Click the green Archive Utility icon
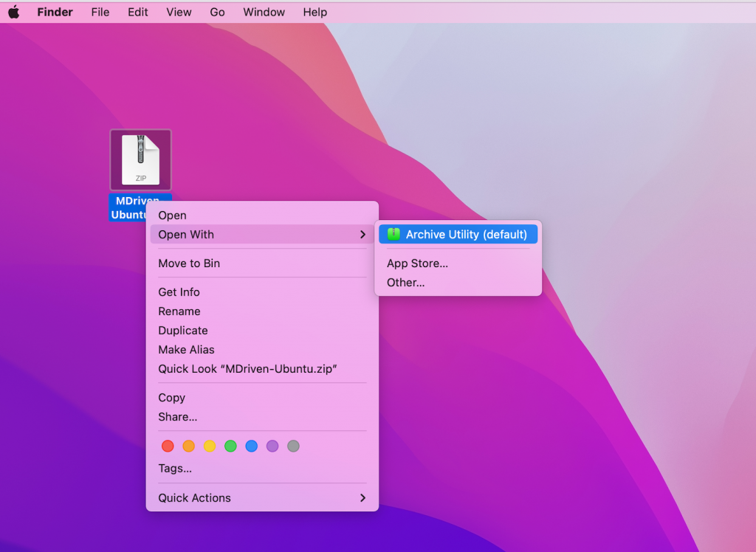Viewport: 756px width, 552px height. [394, 235]
